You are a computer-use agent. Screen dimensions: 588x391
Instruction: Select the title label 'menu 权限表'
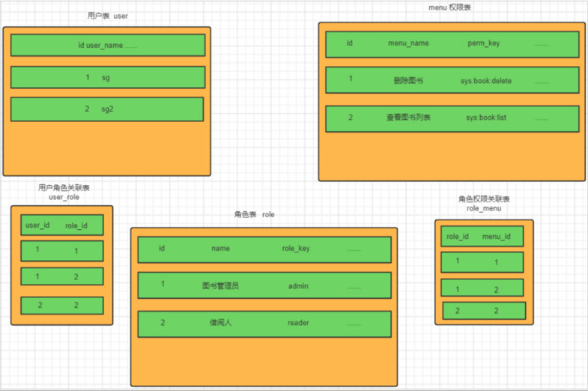[449, 7]
